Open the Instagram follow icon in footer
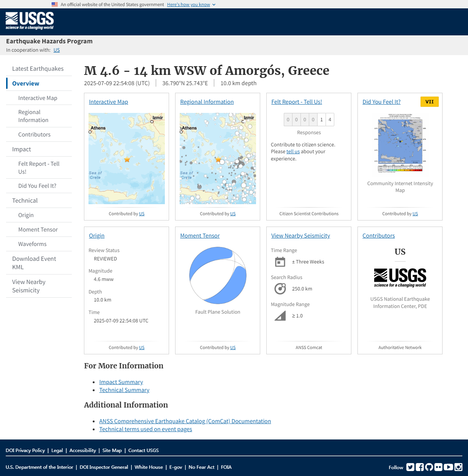468x476 pixels. pos(459,467)
